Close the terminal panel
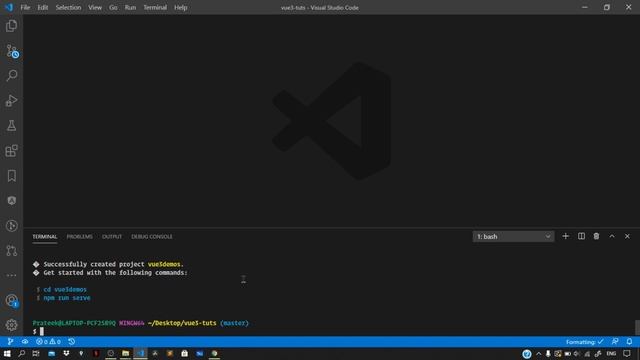This screenshot has width=640, height=360. click(x=627, y=236)
